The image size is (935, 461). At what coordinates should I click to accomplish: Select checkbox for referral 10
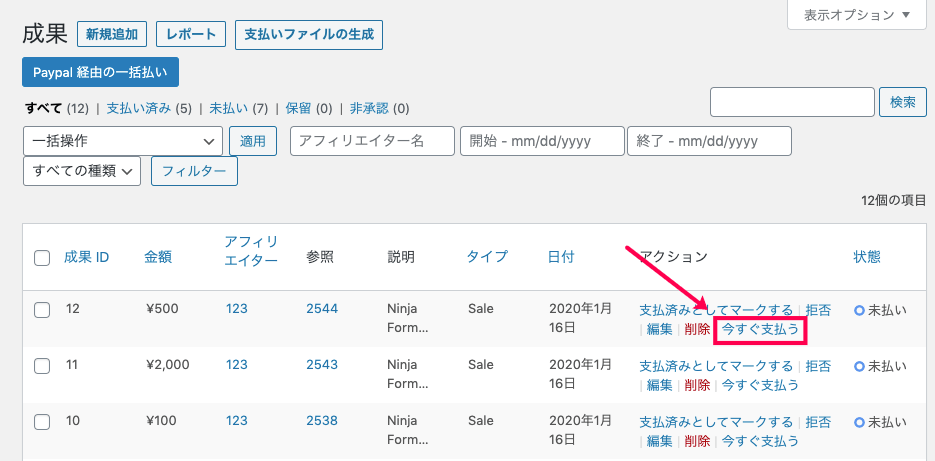pos(42,422)
